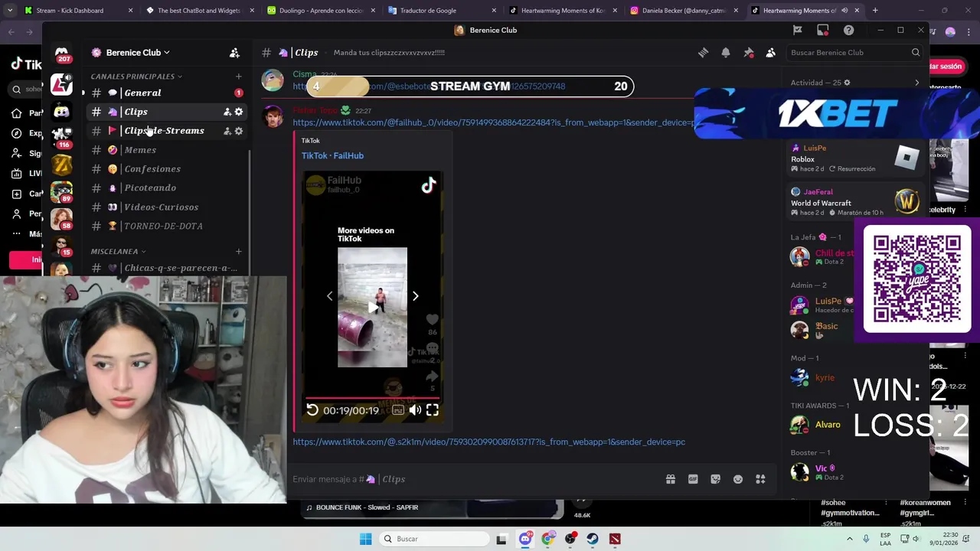Open the gift icon in message bar
This screenshot has width=980, height=551.
[671, 479]
